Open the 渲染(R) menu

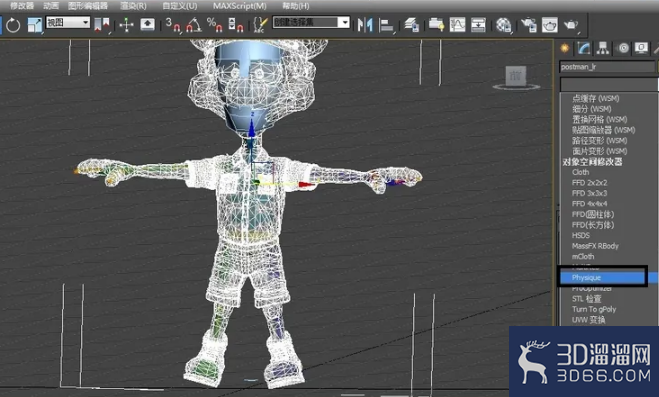(x=133, y=6)
